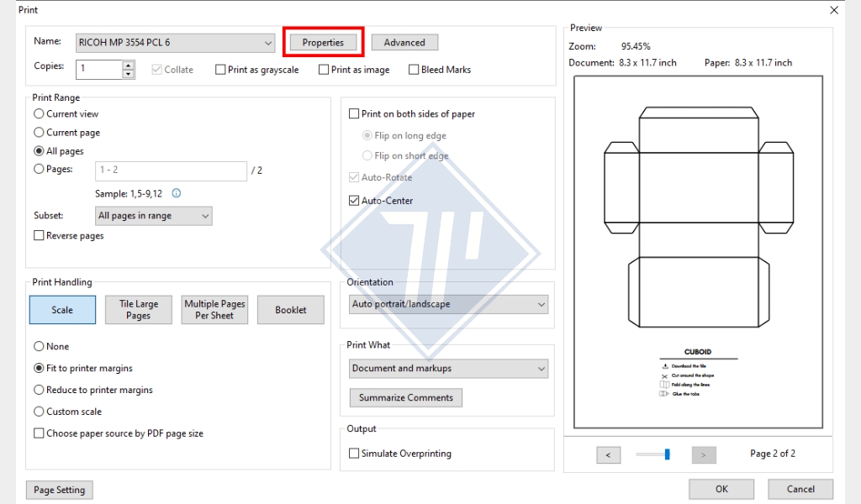Screen dimensions: 861x504
Task: Go to previous preview page arrow
Action: click(608, 455)
